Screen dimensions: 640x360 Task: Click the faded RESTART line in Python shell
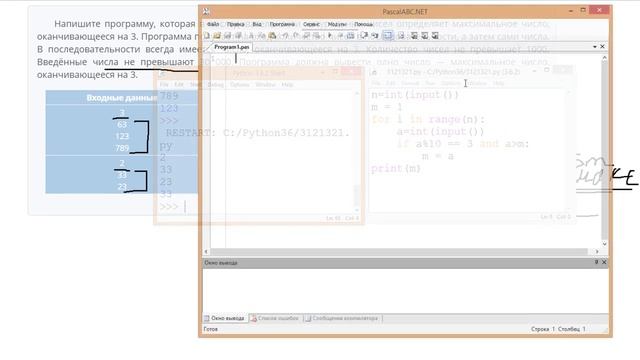pyautogui.click(x=257, y=133)
